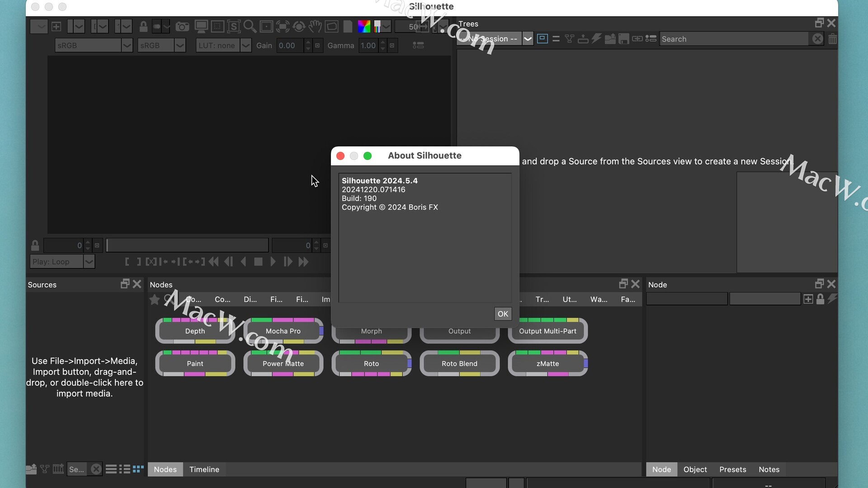
Task: Toggle the timeline range lock icon
Action: coord(35,245)
